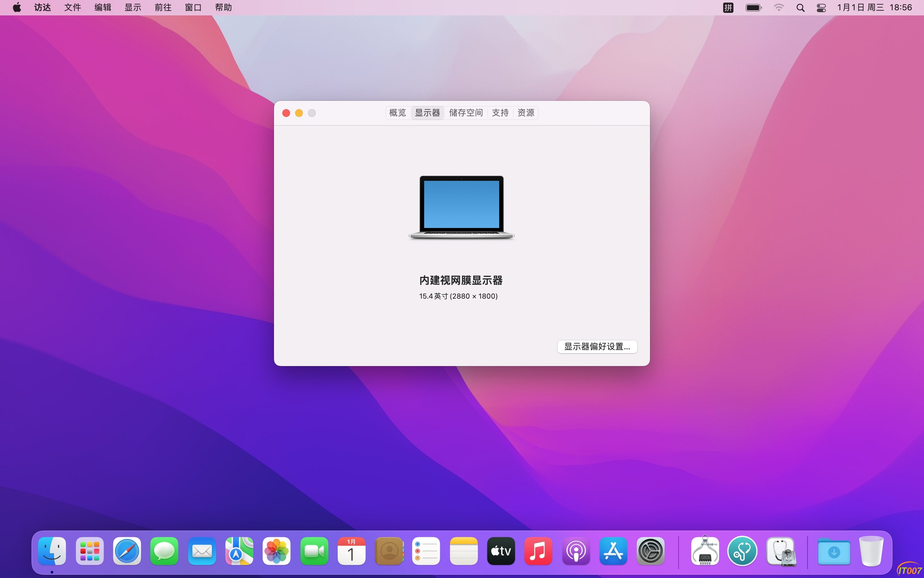
Task: Open the 访达 menu
Action: click(42, 7)
